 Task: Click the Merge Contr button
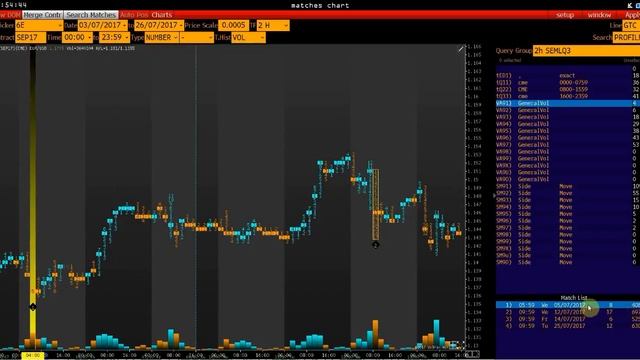click(x=42, y=15)
